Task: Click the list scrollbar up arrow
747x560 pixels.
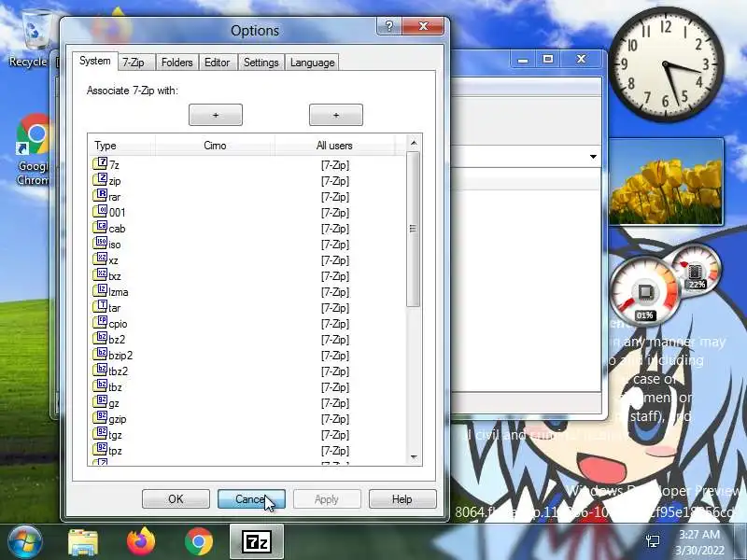Action: pos(414,143)
